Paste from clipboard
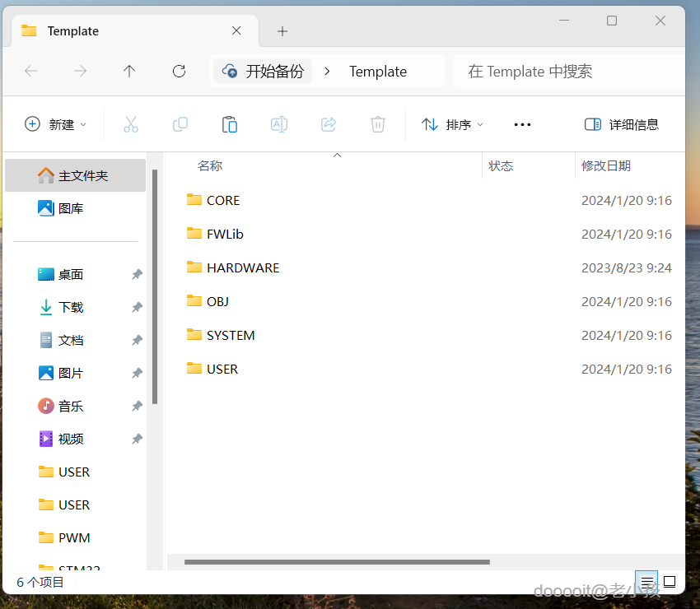This screenshot has width=700, height=609. [x=229, y=123]
